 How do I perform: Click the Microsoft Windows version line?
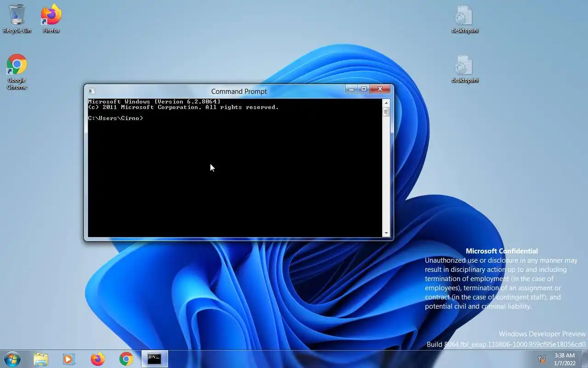(154, 102)
